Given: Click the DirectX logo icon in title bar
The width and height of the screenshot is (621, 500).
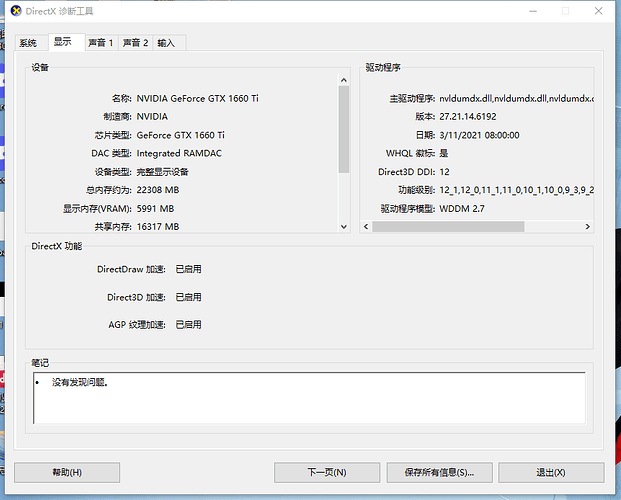Looking at the screenshot, I should tap(16, 11).
